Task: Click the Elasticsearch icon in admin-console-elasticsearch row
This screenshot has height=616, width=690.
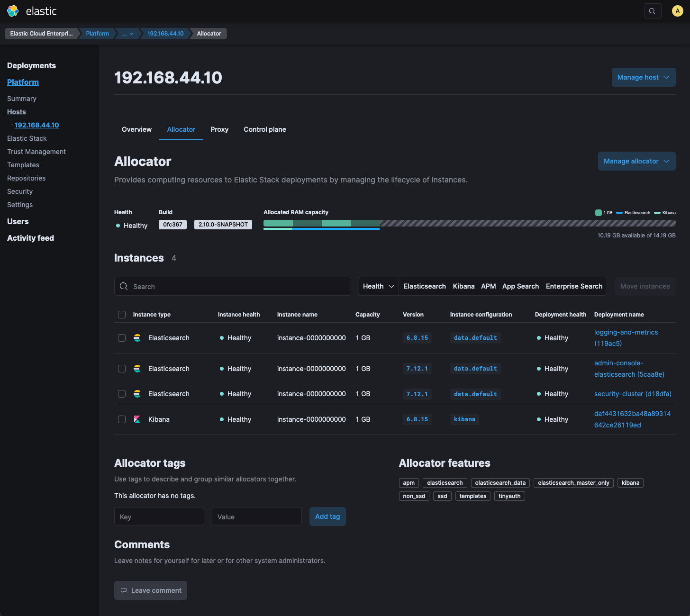Action: pos(137,369)
